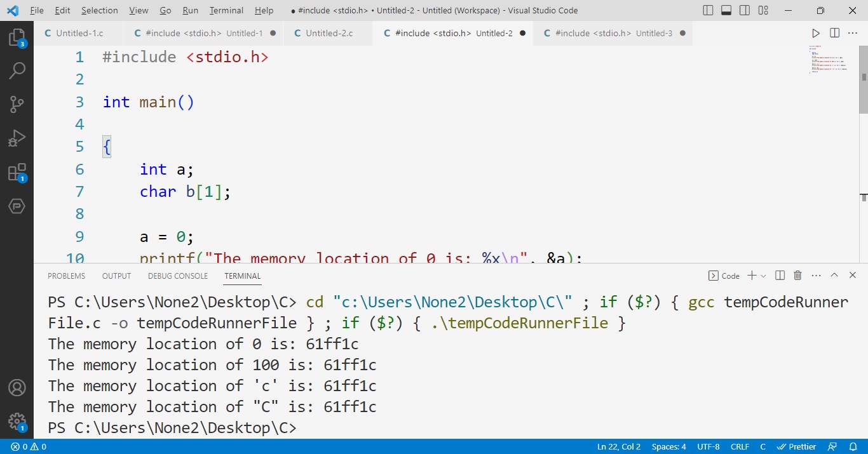Open the Customize Layout icon
The image size is (868, 454).
[x=763, y=10]
